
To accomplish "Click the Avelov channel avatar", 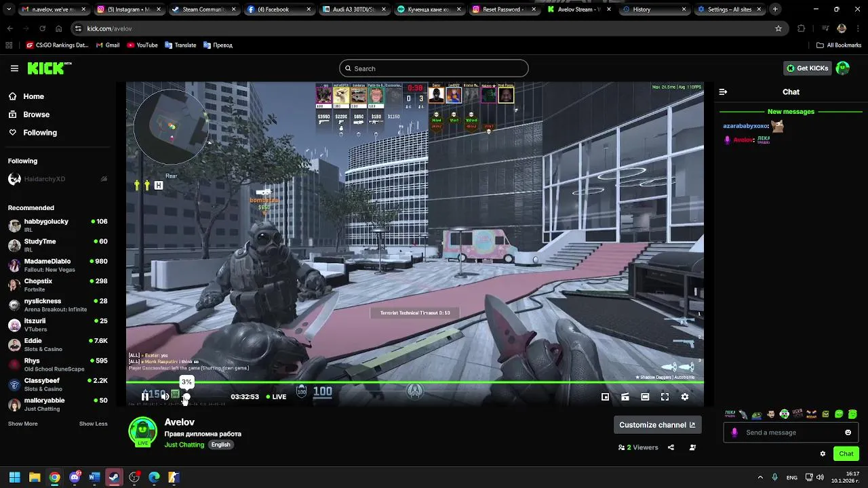I will [143, 432].
